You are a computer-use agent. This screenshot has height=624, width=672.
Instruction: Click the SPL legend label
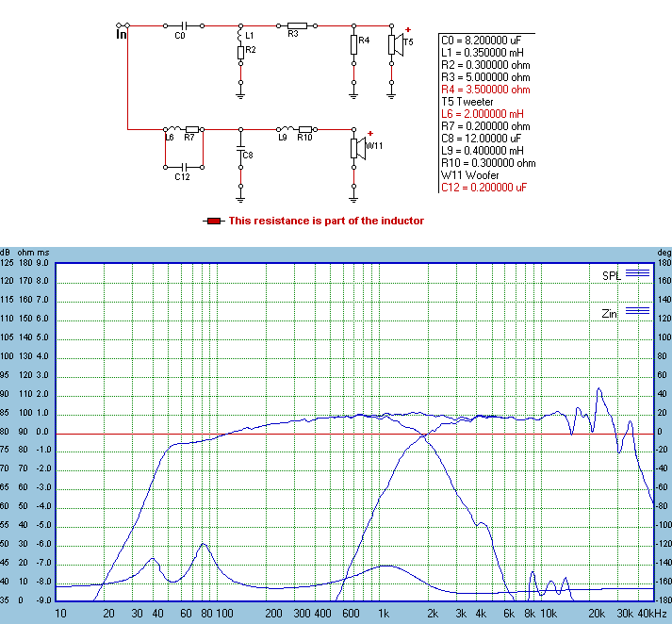click(x=613, y=275)
